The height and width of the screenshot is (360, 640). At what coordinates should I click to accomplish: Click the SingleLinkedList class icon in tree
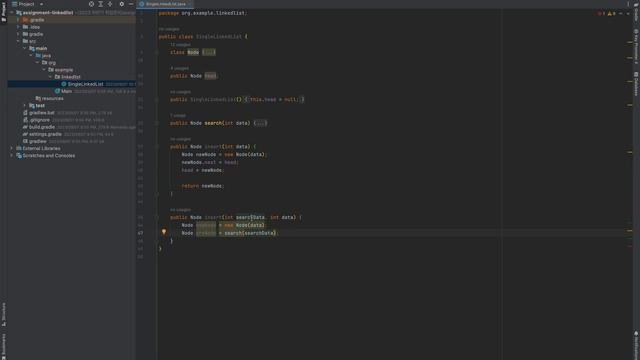coord(64,84)
